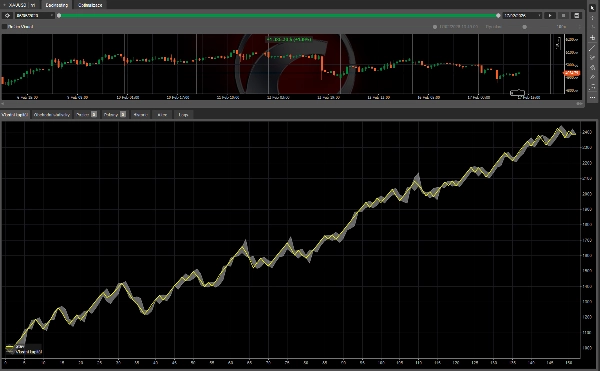Stop the backtest with the stop button

tap(563, 16)
